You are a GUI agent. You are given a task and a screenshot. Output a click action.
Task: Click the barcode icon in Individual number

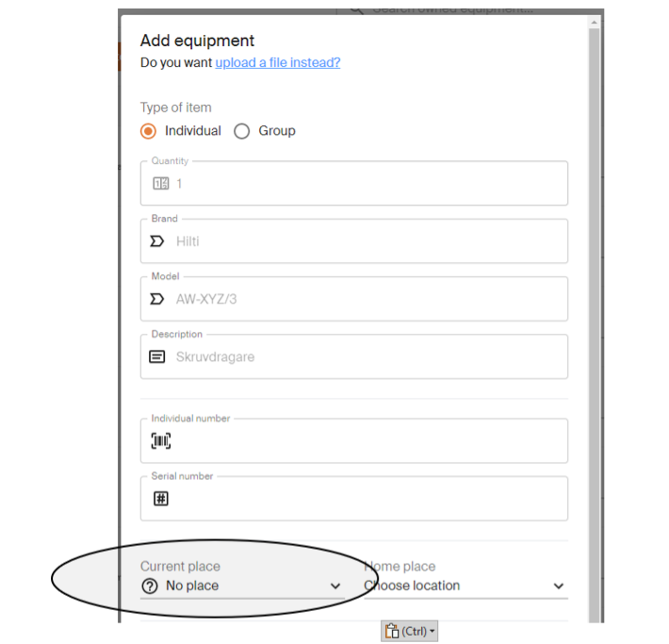[x=161, y=440]
